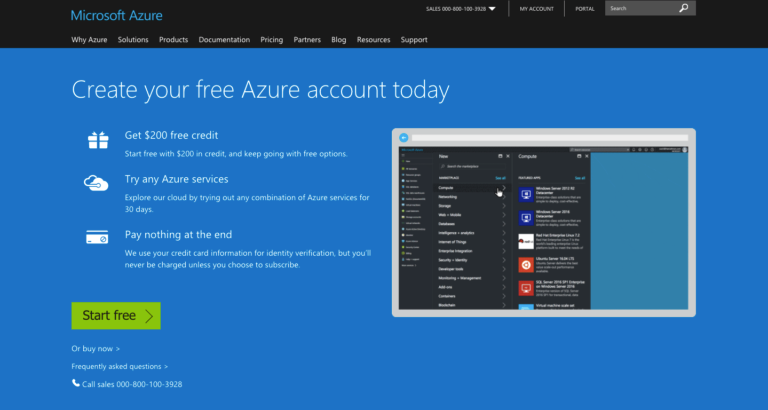Expand the Internet of Things chevron in preview
Viewport: 768px width, 410px height.
point(504,242)
